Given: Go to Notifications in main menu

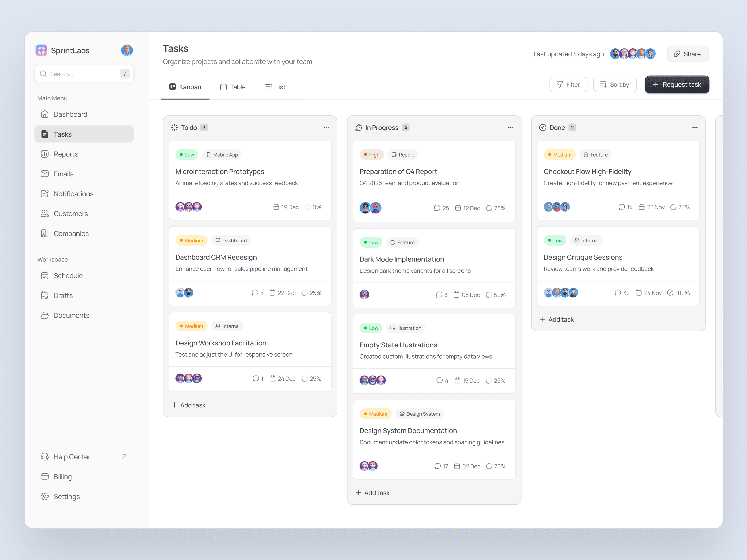Looking at the screenshot, I should pyautogui.click(x=73, y=194).
